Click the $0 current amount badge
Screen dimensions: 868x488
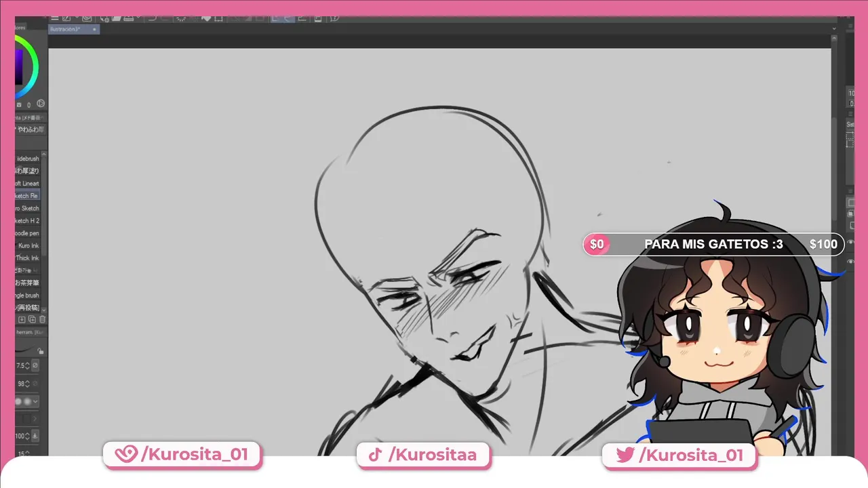597,245
